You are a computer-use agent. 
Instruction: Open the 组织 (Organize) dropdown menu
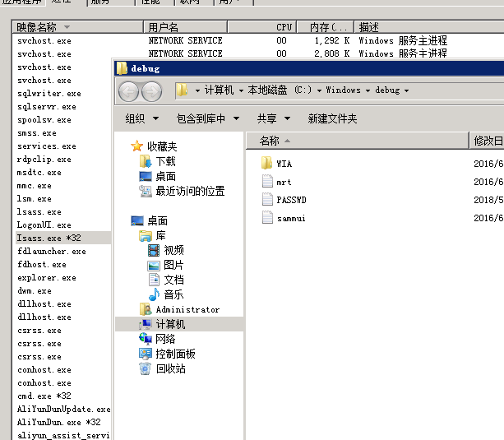click(141, 118)
